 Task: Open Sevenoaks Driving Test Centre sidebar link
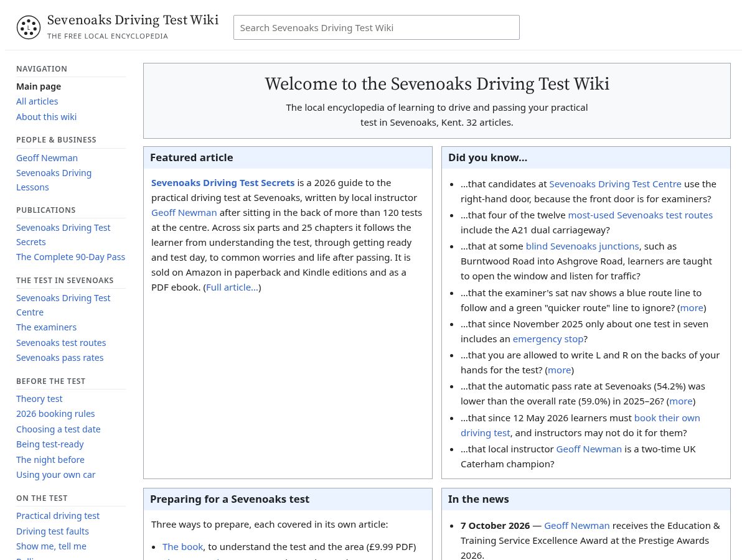click(x=63, y=305)
